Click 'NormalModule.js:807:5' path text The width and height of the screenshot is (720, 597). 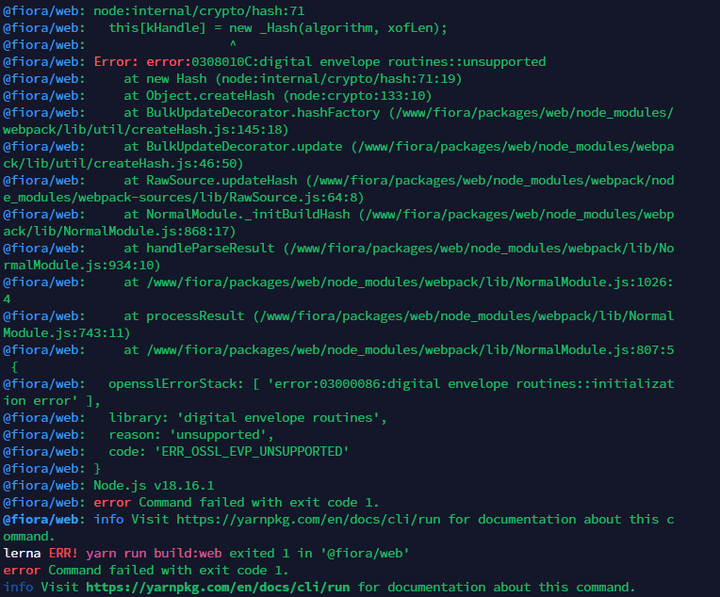coord(595,350)
